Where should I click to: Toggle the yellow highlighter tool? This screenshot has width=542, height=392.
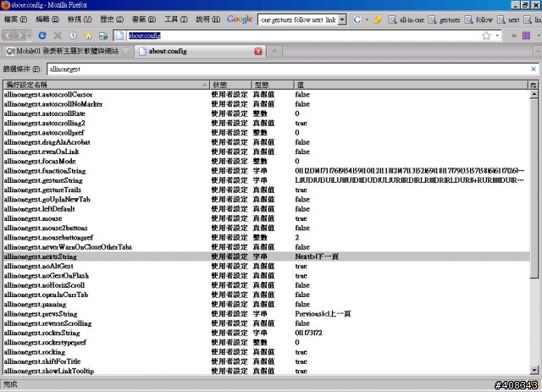[378, 19]
